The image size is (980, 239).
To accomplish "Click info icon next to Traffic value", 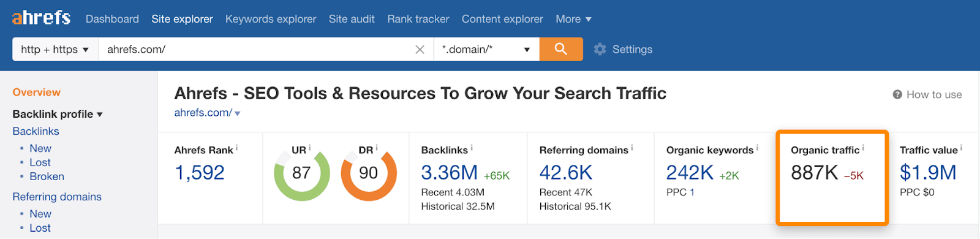I will 962,148.
